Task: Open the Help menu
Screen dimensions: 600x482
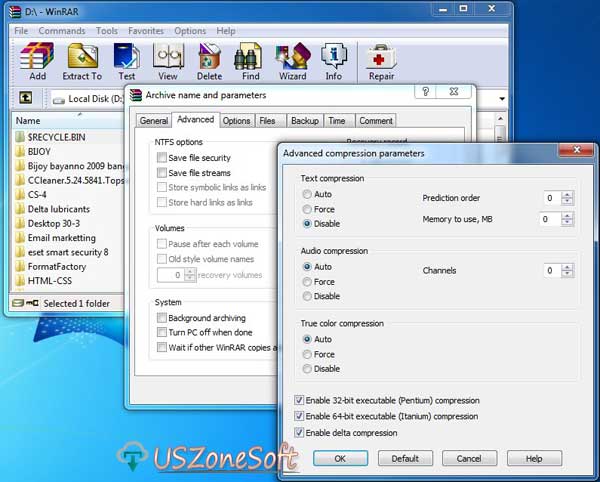Action: pos(226,31)
